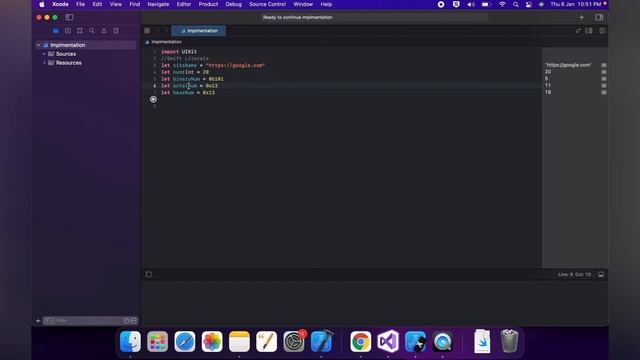Screen dimensions: 640x360
Task: Open the Report navigator icon
Action: pos(116,31)
